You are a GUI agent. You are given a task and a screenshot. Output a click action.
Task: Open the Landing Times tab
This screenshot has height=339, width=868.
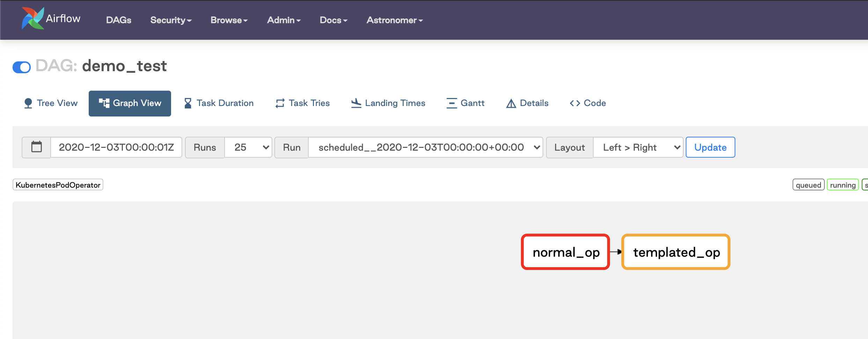point(388,103)
